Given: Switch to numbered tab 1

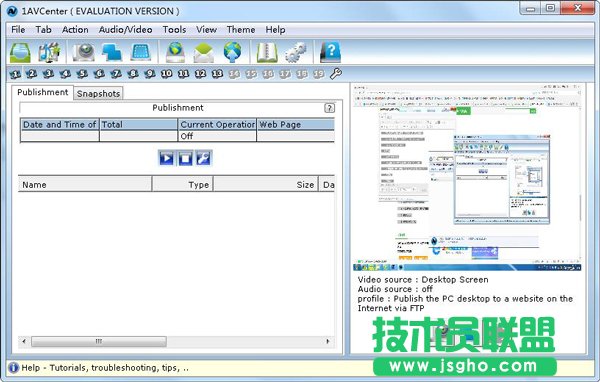Looking at the screenshot, I should coord(15,74).
